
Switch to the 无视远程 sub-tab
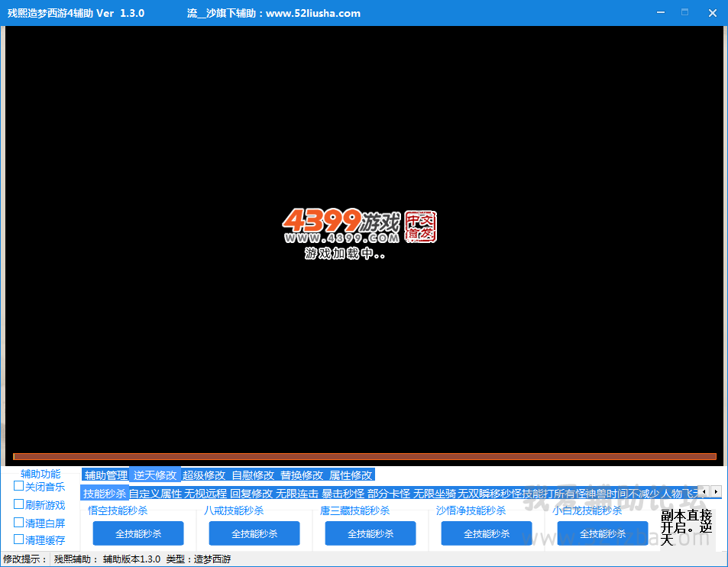click(205, 493)
